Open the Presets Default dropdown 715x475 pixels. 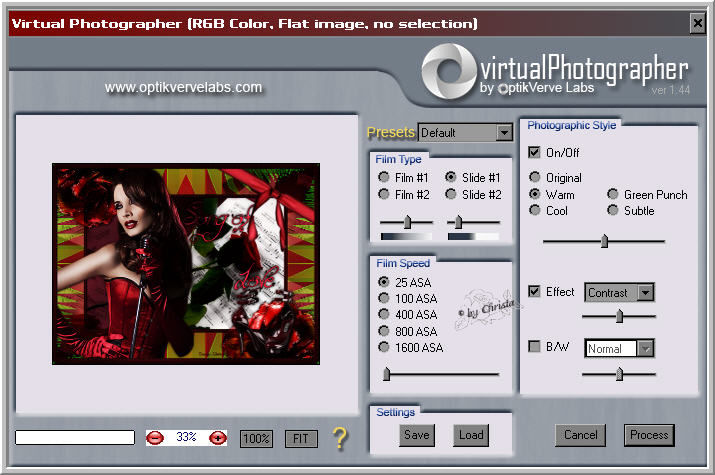[465, 133]
